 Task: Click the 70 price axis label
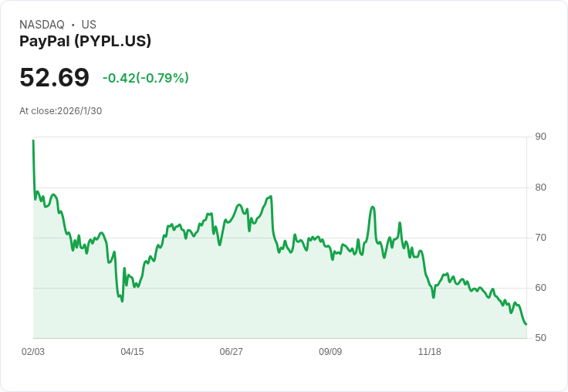pyautogui.click(x=540, y=238)
